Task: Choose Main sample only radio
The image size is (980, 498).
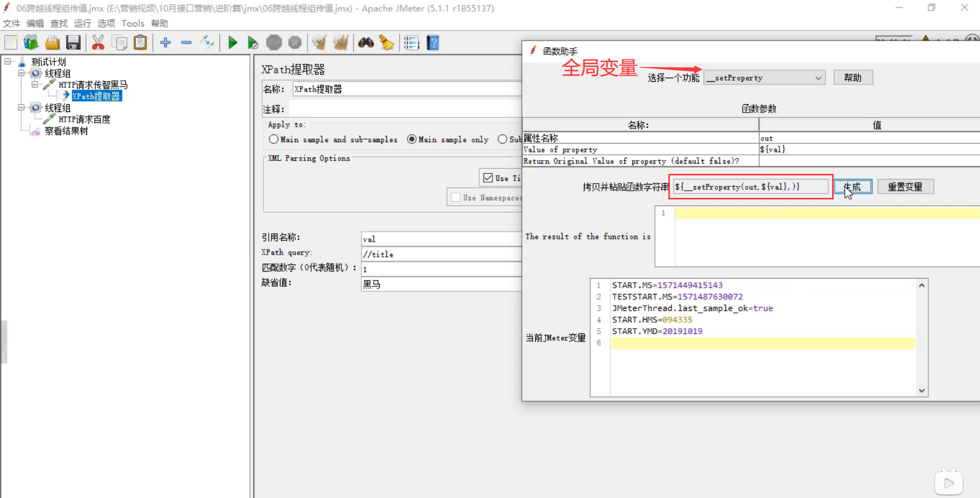Action: coord(412,139)
